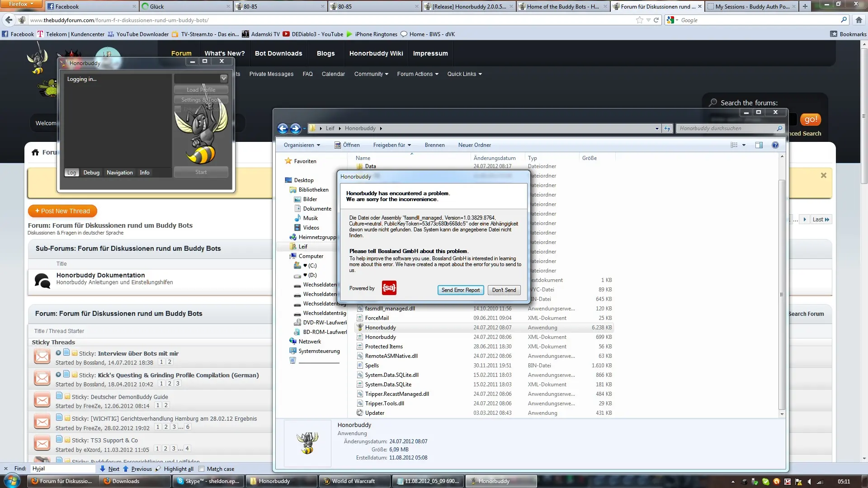Toggle the checkbox under Settings & Tools in Honorbuddy

click(178, 109)
